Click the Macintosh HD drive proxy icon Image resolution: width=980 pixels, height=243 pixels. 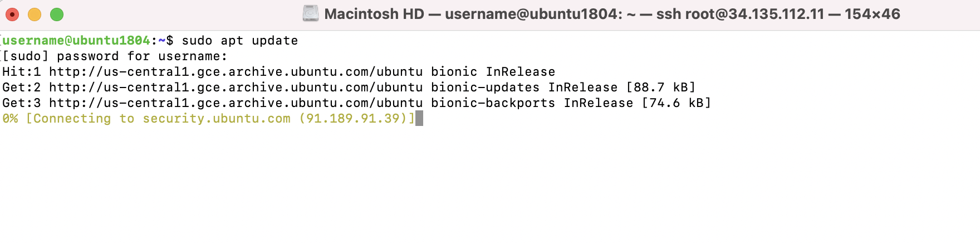tap(310, 13)
